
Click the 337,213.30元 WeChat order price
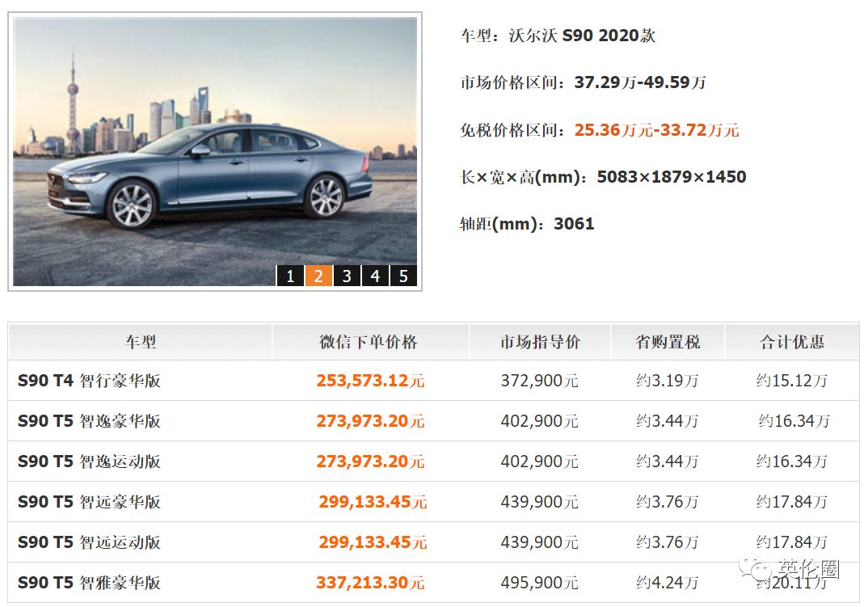pos(370,583)
